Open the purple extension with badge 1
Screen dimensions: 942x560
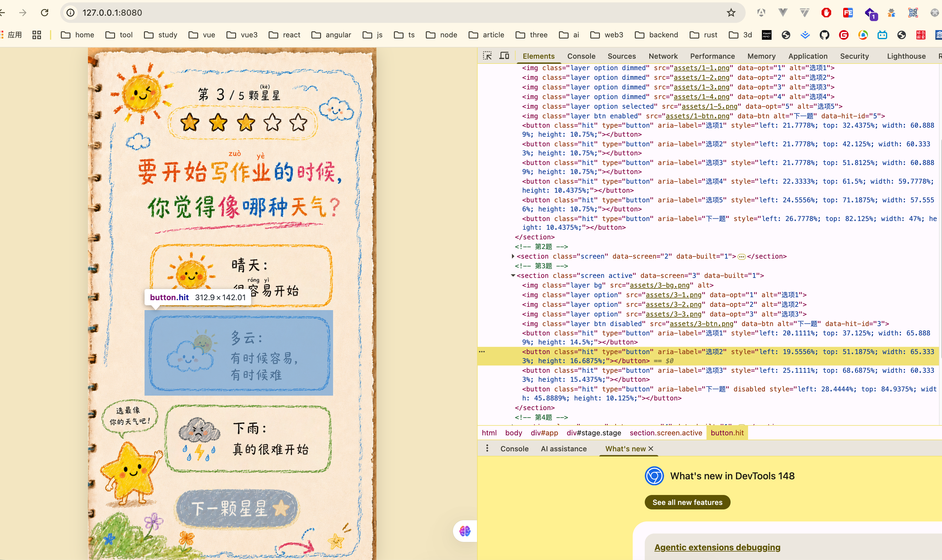pyautogui.click(x=870, y=14)
